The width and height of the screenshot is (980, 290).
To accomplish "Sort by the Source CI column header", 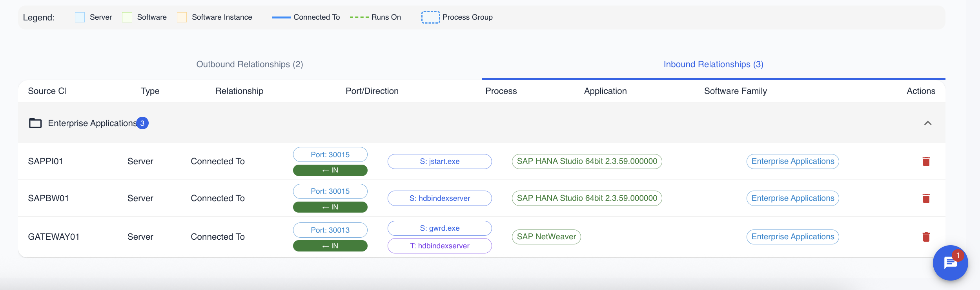I will pos(47,91).
